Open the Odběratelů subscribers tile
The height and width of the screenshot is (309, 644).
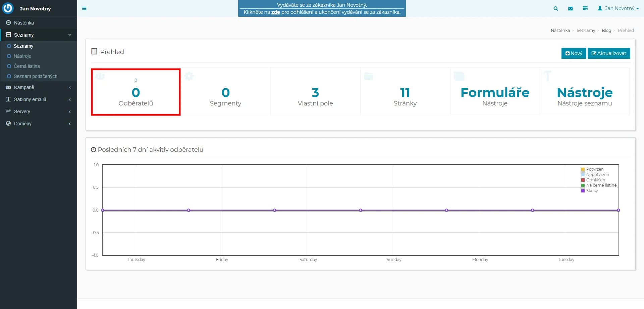136,93
